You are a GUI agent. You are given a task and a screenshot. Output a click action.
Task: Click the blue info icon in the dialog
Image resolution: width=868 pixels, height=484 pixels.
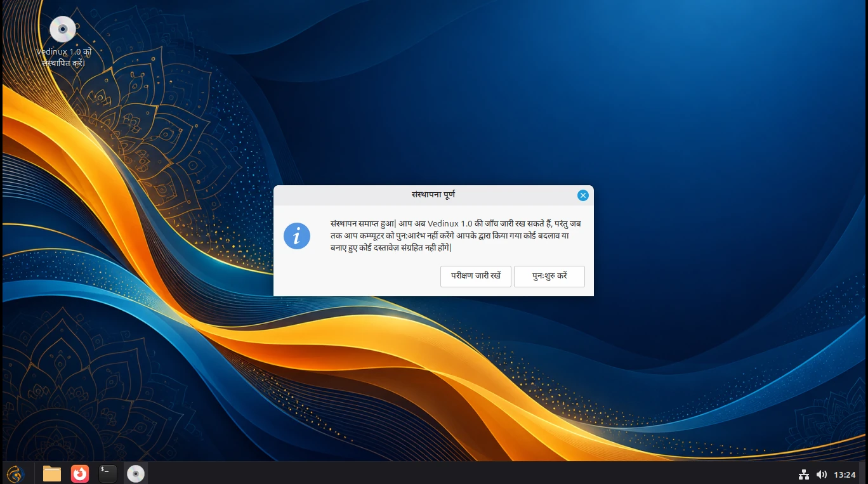click(x=297, y=236)
